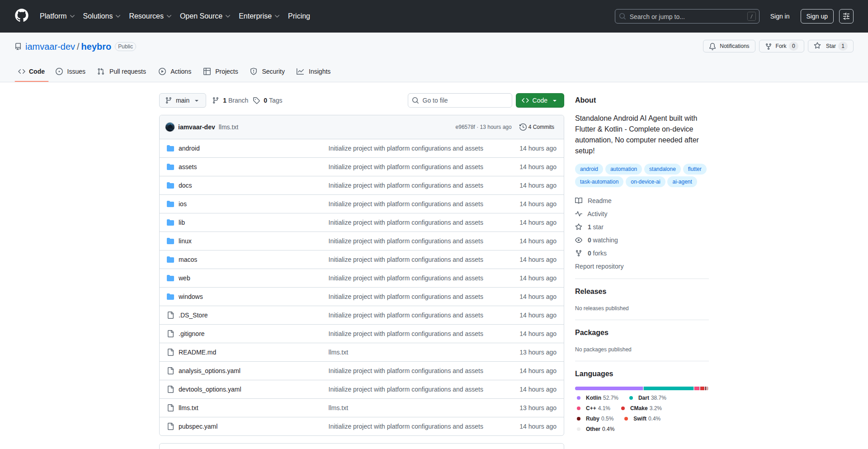Click the Notifications bell button
868x449 pixels.
point(729,46)
